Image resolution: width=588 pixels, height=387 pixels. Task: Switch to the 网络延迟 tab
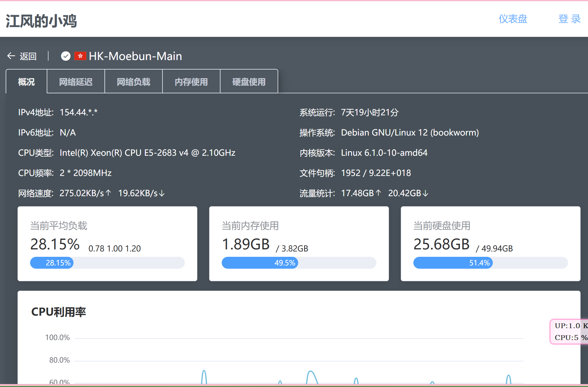[76, 82]
